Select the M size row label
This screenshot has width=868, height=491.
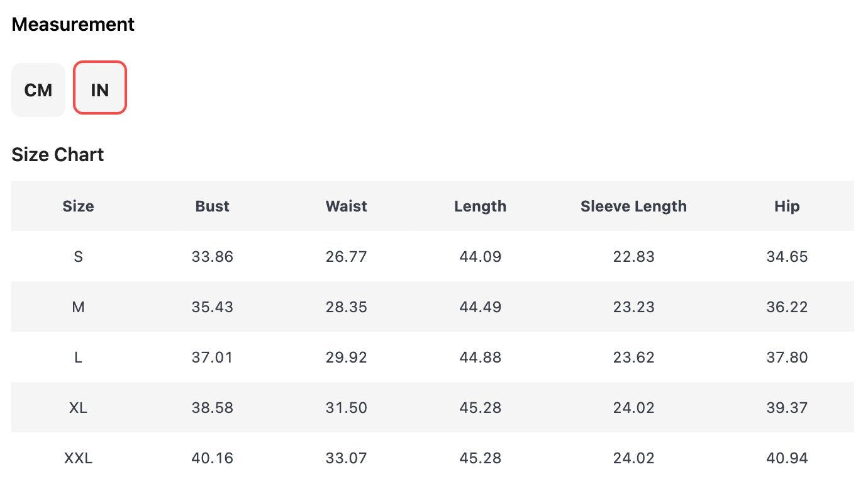pos(78,307)
